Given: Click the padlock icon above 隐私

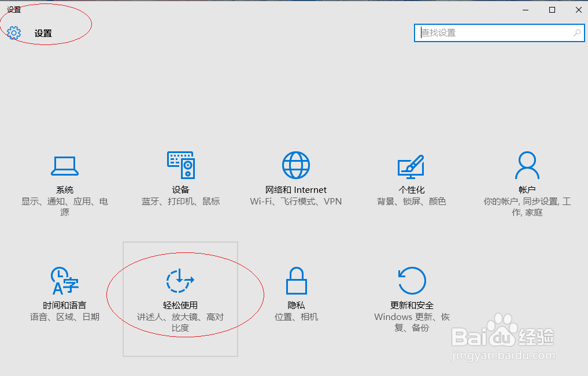Looking at the screenshot, I should (x=295, y=280).
